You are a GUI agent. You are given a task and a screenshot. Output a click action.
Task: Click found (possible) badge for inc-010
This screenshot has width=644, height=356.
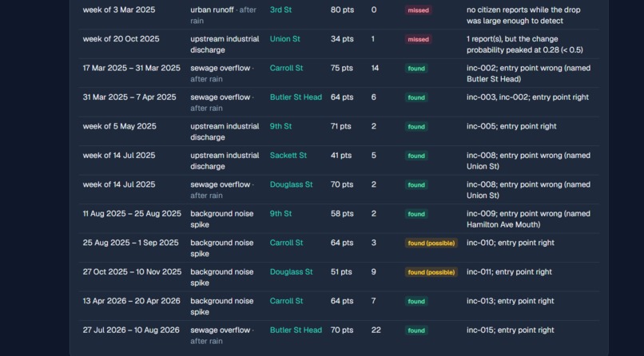pos(431,243)
